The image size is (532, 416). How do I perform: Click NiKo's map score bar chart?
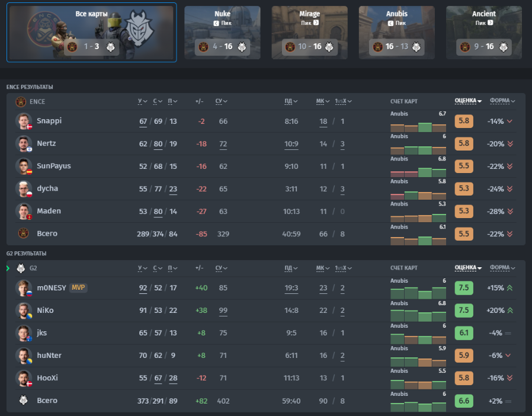point(418,316)
